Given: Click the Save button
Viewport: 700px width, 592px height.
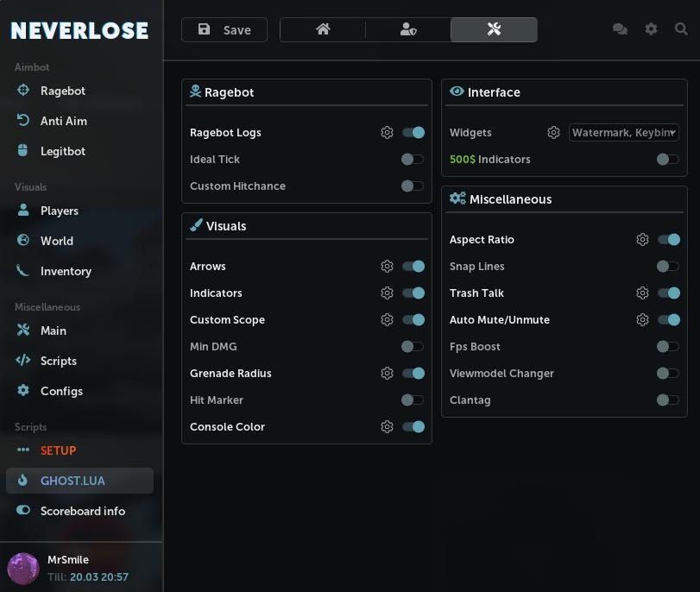Looking at the screenshot, I should tap(224, 29).
